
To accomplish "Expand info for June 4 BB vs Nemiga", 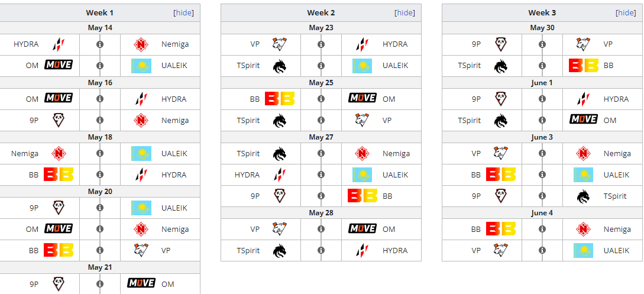I will [x=542, y=229].
